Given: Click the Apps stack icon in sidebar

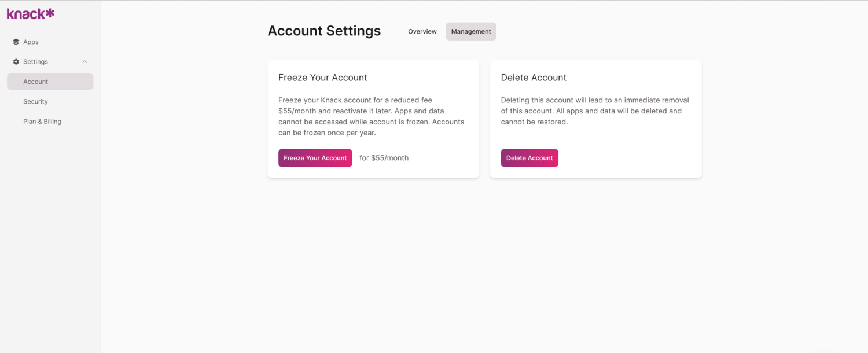Looking at the screenshot, I should coord(15,41).
